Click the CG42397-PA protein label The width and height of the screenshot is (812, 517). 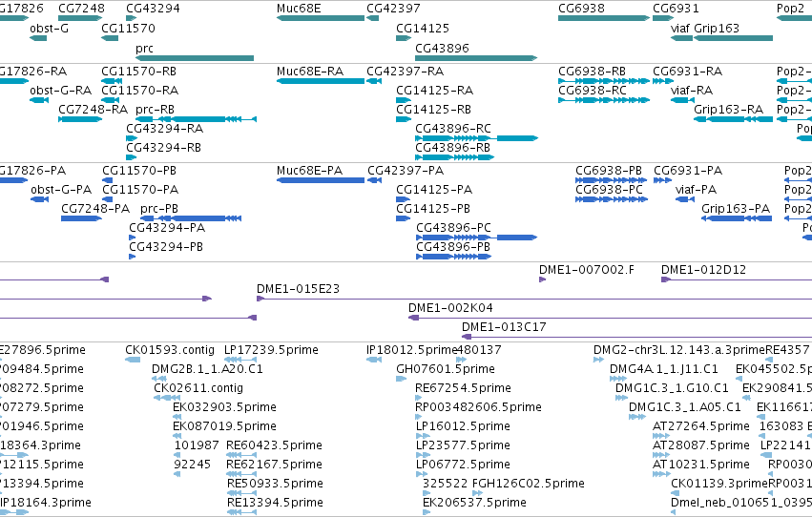click(x=406, y=171)
